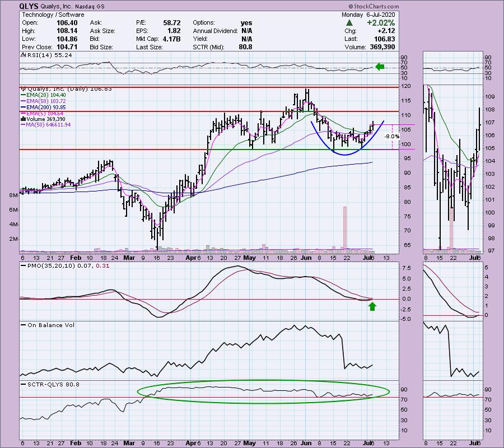Click the 8M label on the volume axis
The image size is (504, 448).
coord(14,195)
